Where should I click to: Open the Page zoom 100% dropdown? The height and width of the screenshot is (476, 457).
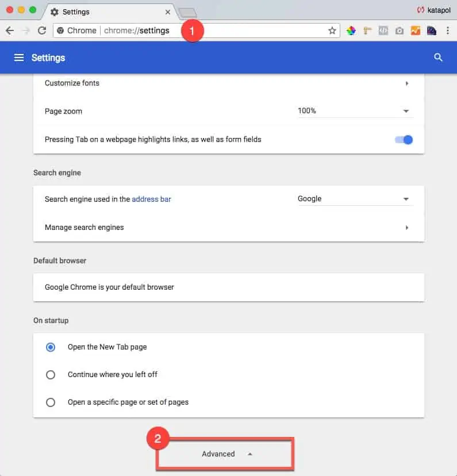pyautogui.click(x=355, y=111)
